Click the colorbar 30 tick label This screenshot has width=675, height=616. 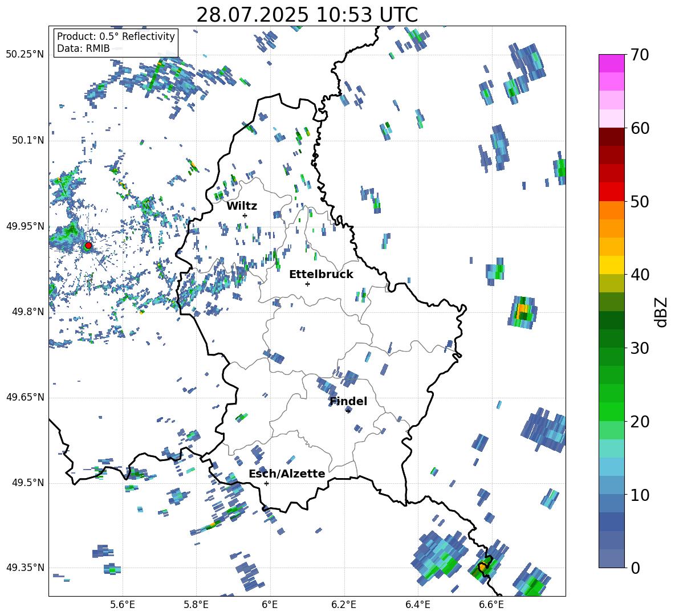pos(640,348)
